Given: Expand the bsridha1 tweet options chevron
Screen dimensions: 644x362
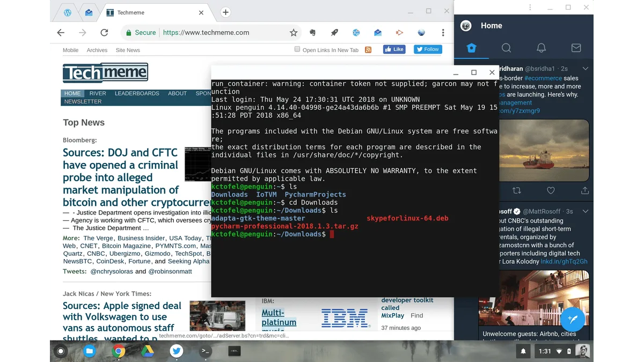Looking at the screenshot, I should (x=586, y=69).
